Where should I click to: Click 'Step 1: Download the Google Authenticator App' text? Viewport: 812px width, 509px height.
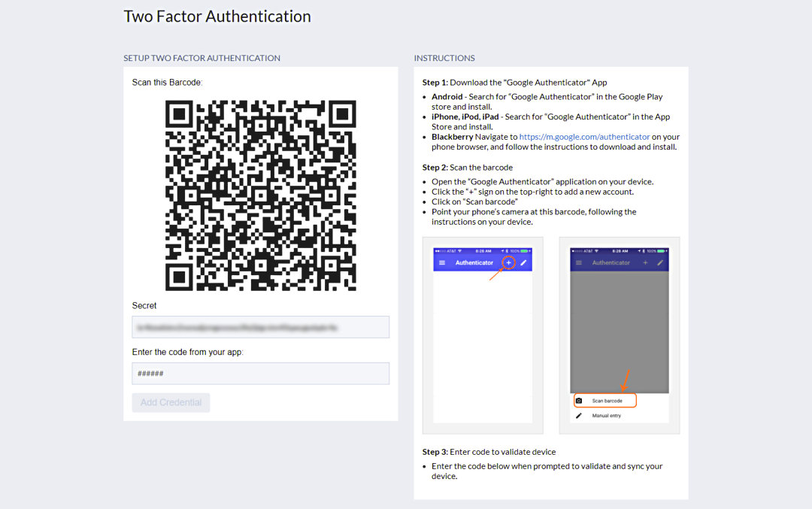pos(515,83)
